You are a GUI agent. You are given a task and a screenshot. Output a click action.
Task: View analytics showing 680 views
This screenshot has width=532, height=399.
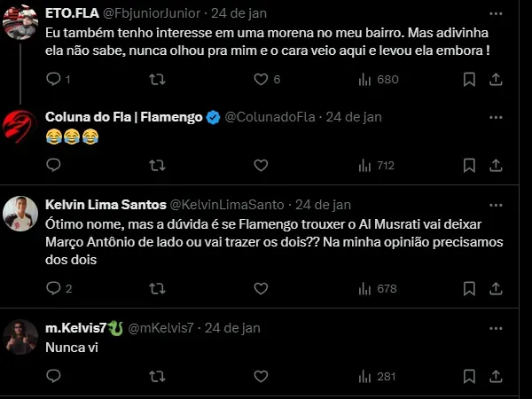(x=378, y=80)
